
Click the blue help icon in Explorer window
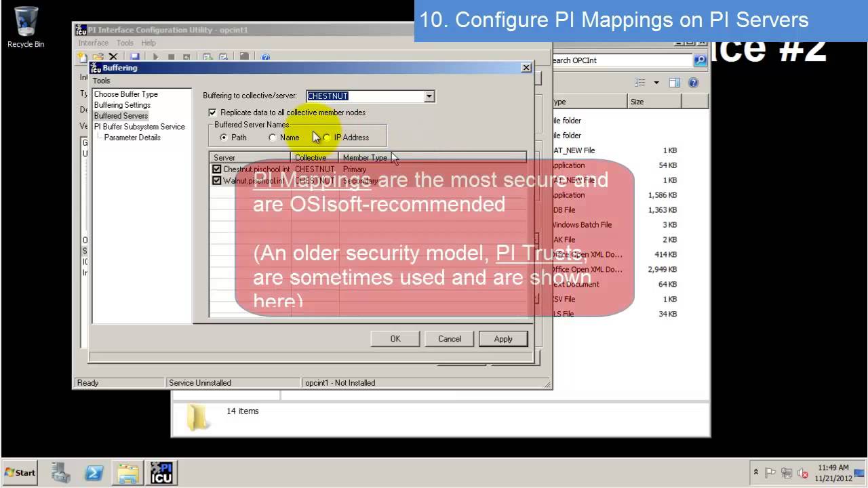[693, 83]
